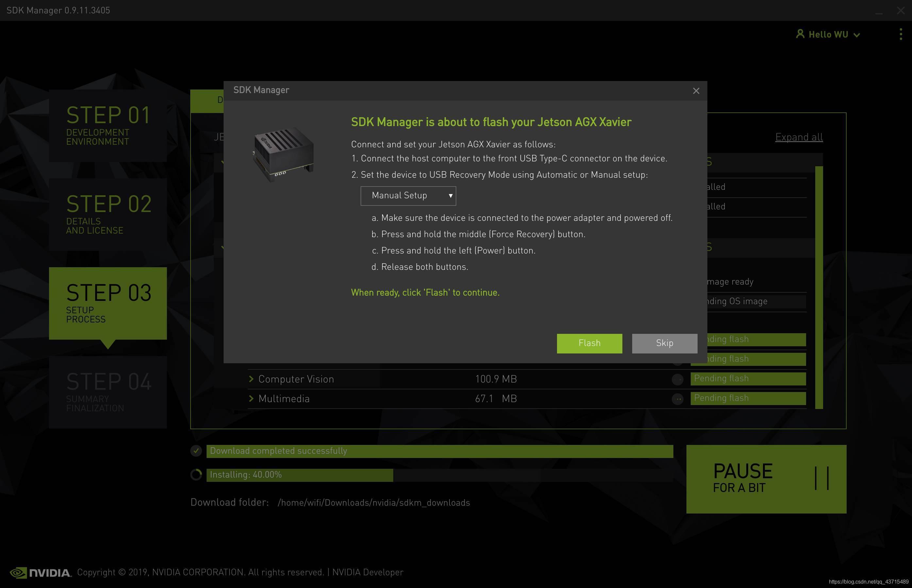The width and height of the screenshot is (912, 588).
Task: Click the PAUSE FOR A BIT button
Action: 766,479
